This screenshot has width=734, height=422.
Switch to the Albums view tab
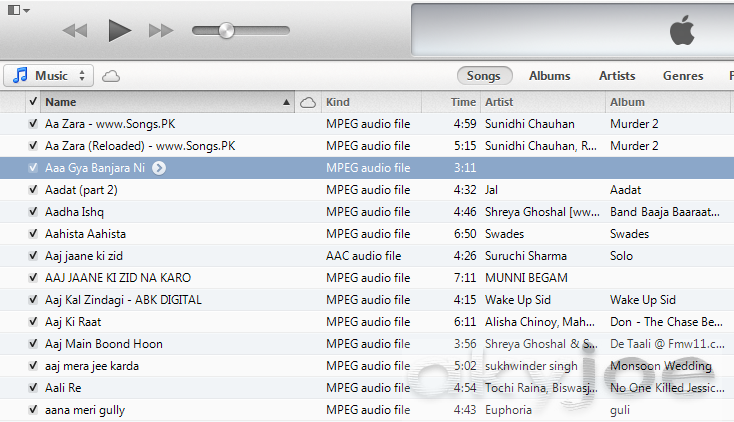550,75
